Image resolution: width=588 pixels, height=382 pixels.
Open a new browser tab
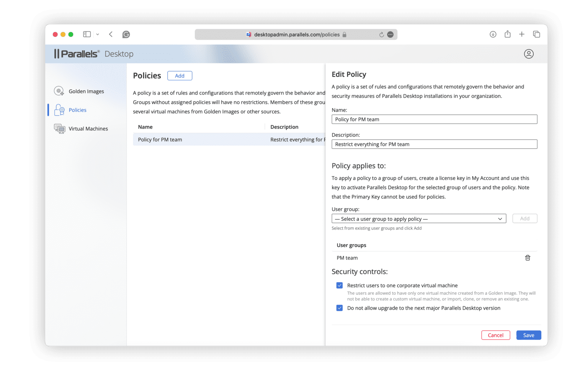[522, 34]
